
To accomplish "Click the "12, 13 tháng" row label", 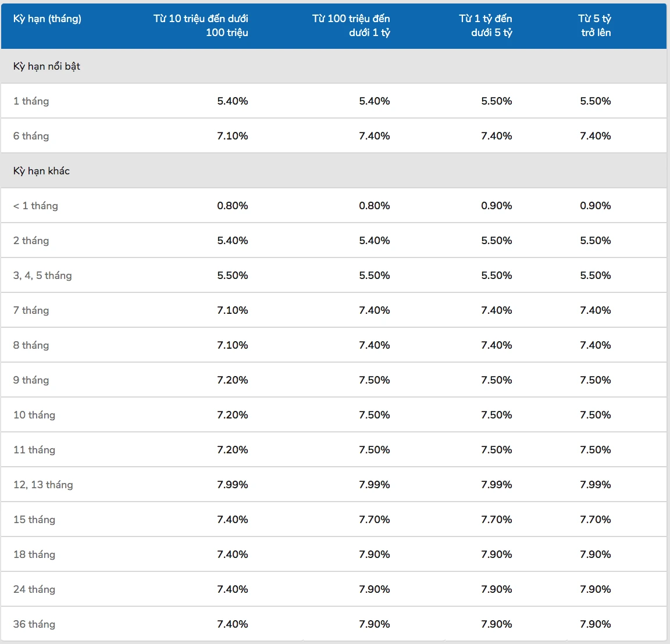I will coord(43,485).
